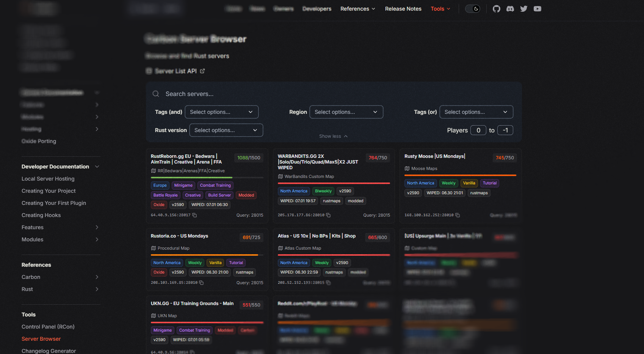This screenshot has height=354, width=644.
Task: Click map icon next to Procedural Map
Action: [x=154, y=248]
